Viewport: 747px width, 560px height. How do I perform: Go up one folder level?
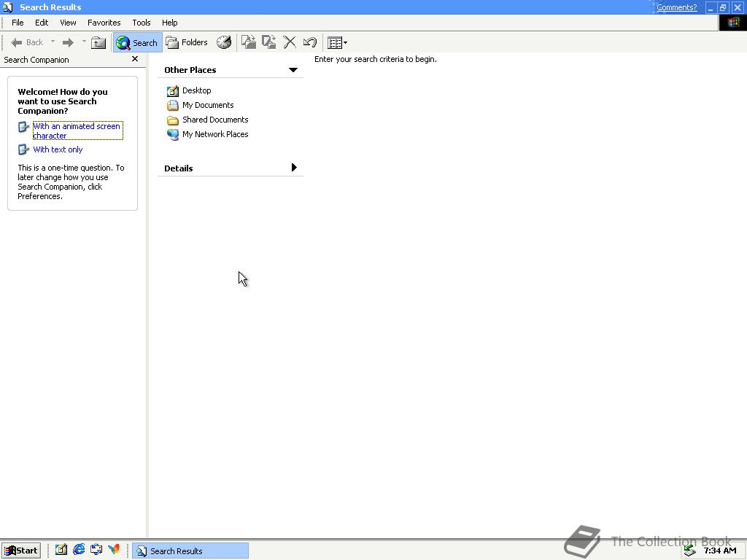98,42
